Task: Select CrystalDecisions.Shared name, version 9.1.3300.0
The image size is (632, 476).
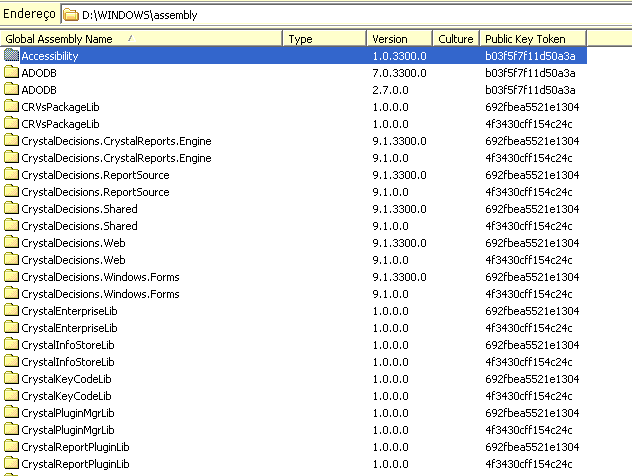Action: point(79,209)
